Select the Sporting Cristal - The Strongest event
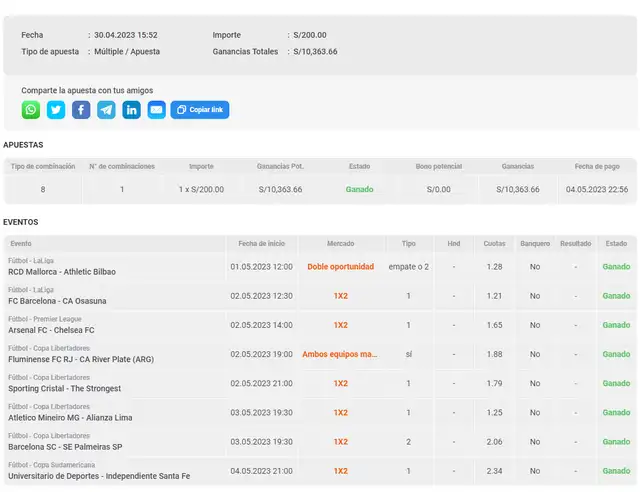The width and height of the screenshot is (640, 492). click(x=64, y=388)
